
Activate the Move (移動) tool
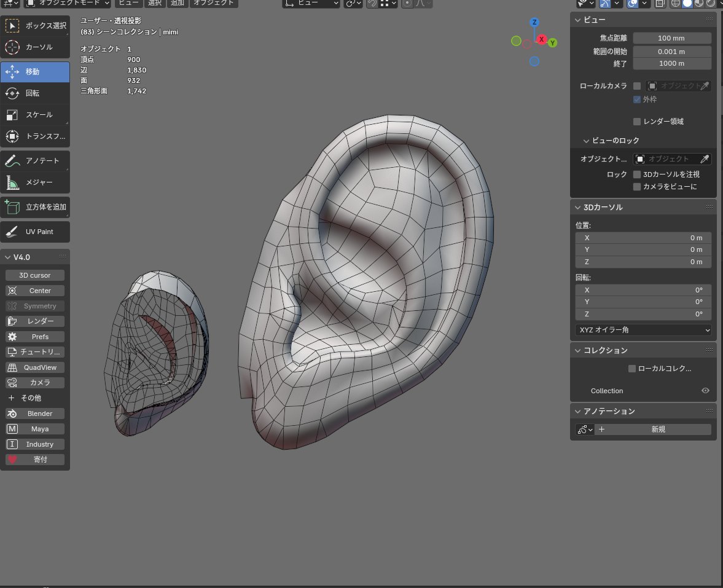click(x=35, y=72)
